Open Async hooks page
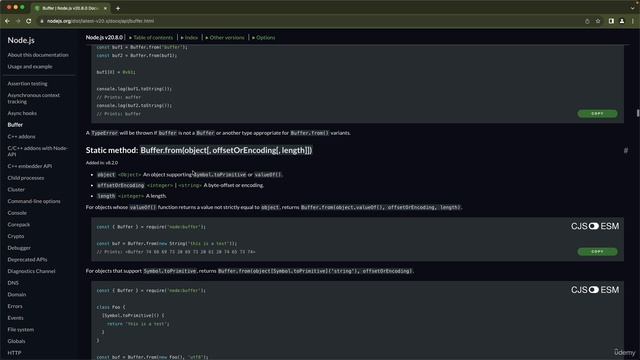This screenshot has width=640, height=360. coord(22,113)
